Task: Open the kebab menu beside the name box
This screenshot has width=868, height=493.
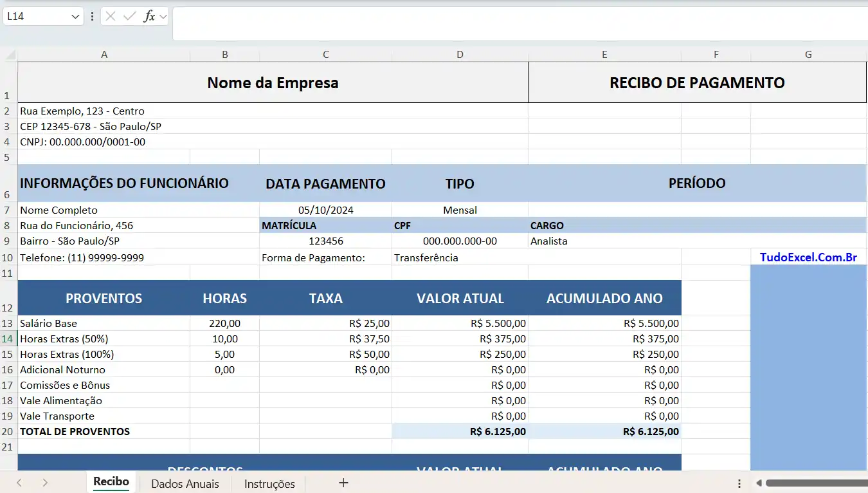Action: coord(92,16)
